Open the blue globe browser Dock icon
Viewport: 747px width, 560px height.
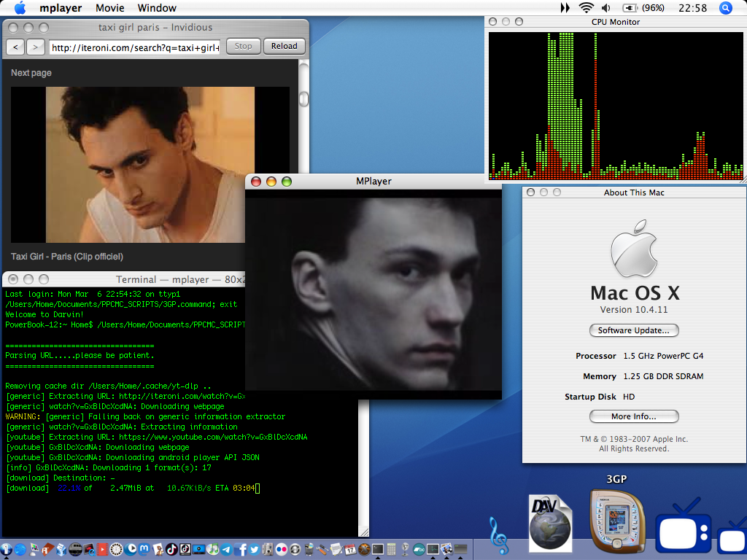[x=20, y=549]
